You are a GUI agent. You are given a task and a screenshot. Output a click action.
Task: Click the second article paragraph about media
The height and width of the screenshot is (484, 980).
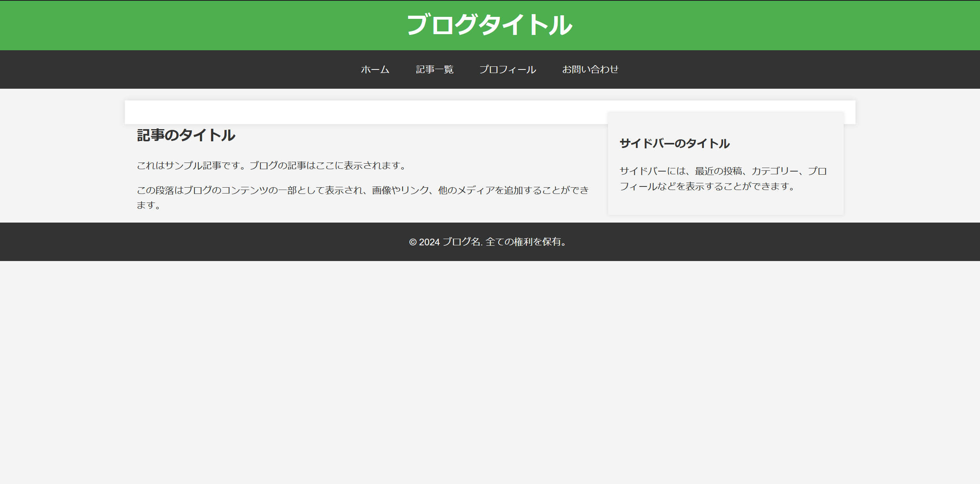point(363,197)
